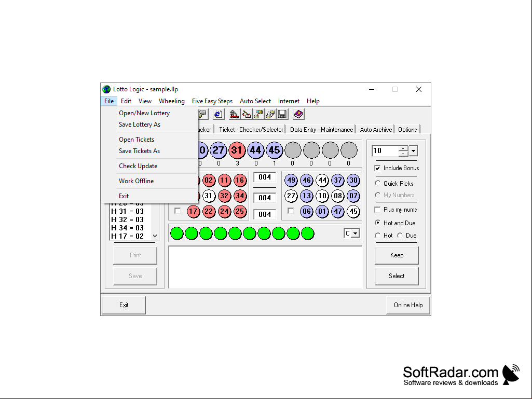This screenshot has height=399, width=532.
Task: Open the purple help book toolbar icon
Action: click(x=298, y=114)
